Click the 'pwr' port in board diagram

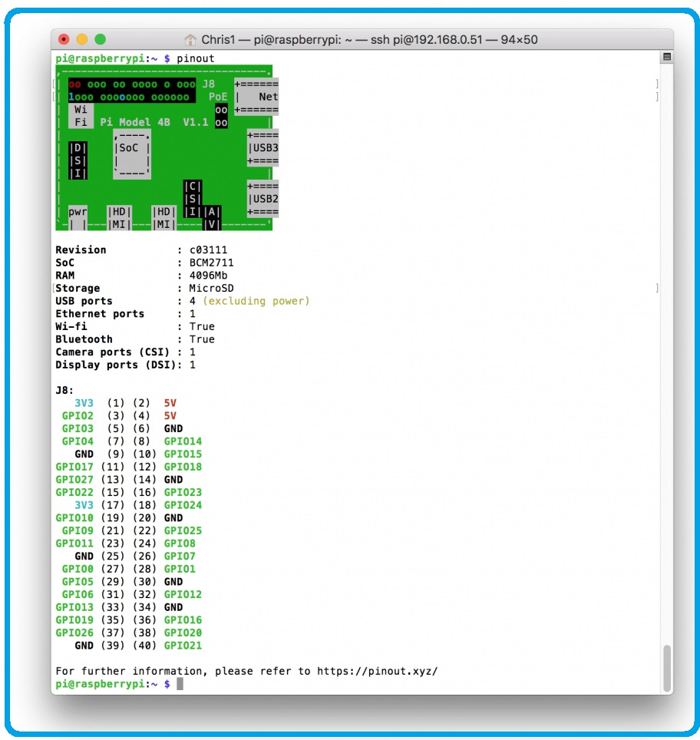coord(78,217)
